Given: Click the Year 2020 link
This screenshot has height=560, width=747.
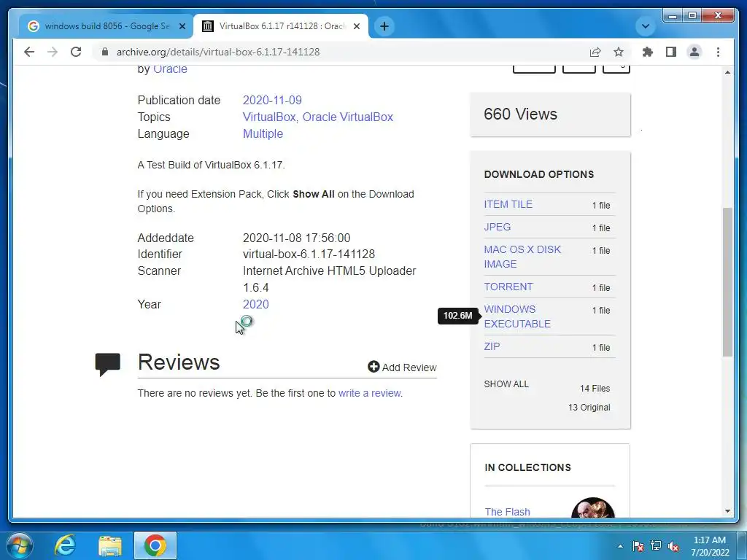Looking at the screenshot, I should click(256, 304).
